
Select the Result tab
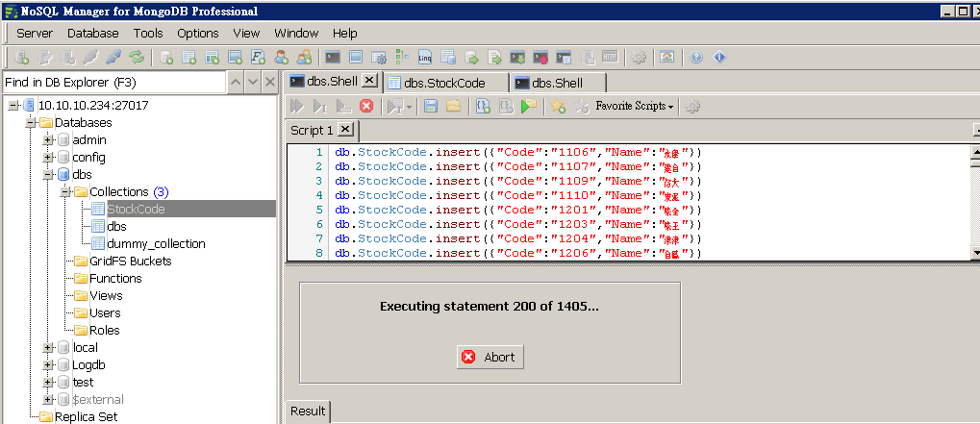pyautogui.click(x=308, y=411)
